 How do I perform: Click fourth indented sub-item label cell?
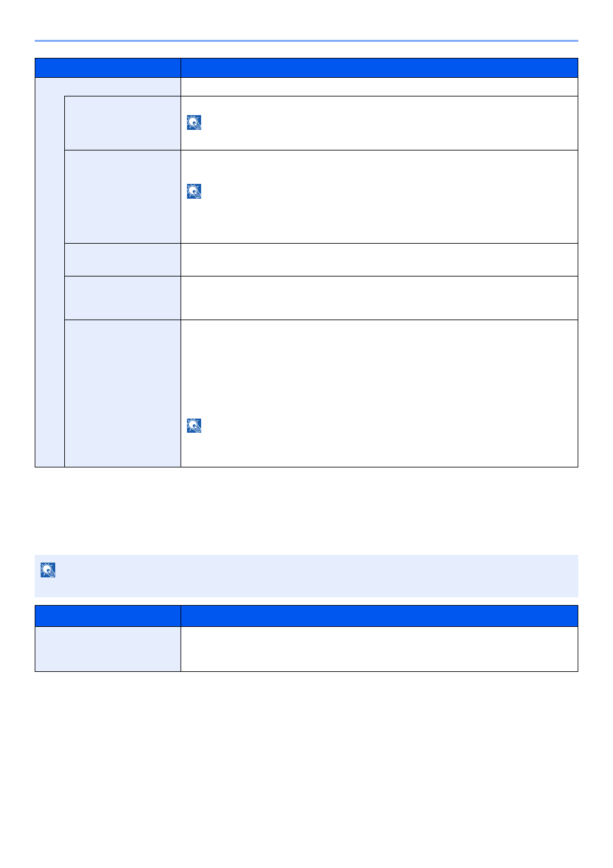coord(123,298)
